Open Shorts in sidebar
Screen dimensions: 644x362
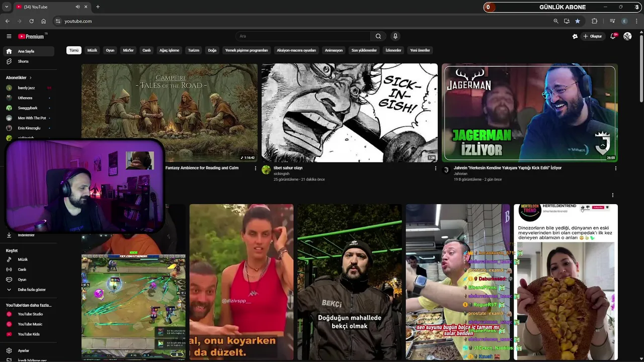[x=30, y=61]
